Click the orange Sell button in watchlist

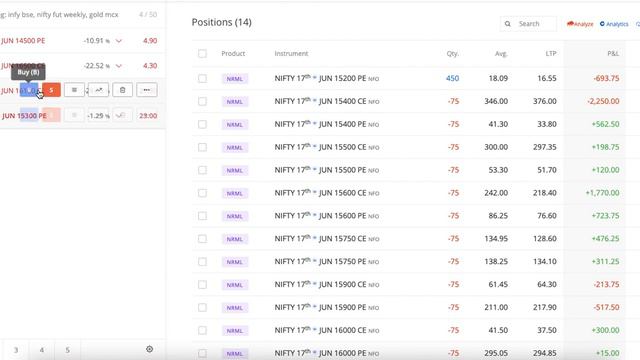click(x=51, y=90)
